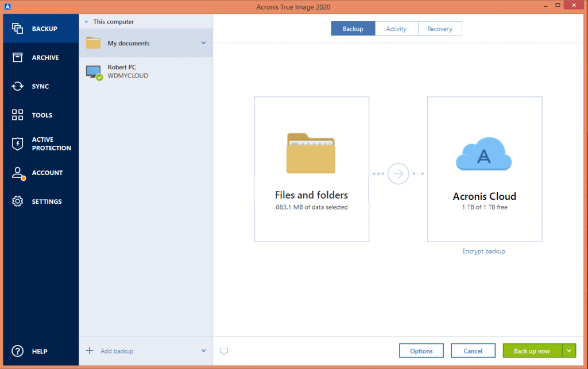Start backup with Back up now
Image resolution: width=588 pixels, height=369 pixels.
tap(532, 351)
